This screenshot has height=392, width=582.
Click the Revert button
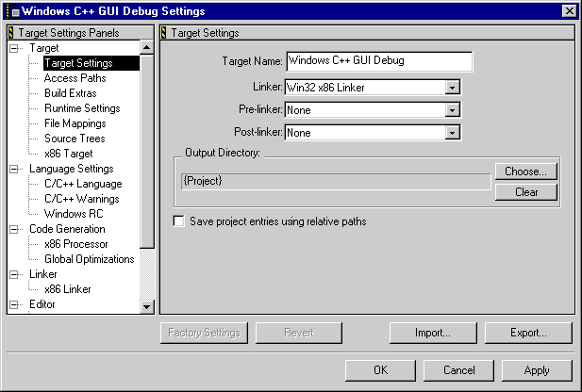point(299,333)
